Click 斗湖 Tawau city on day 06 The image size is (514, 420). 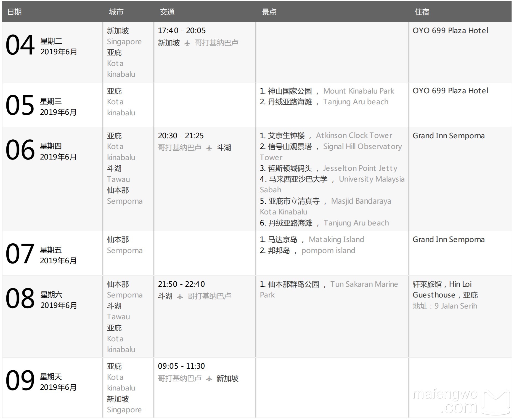[x=119, y=174]
